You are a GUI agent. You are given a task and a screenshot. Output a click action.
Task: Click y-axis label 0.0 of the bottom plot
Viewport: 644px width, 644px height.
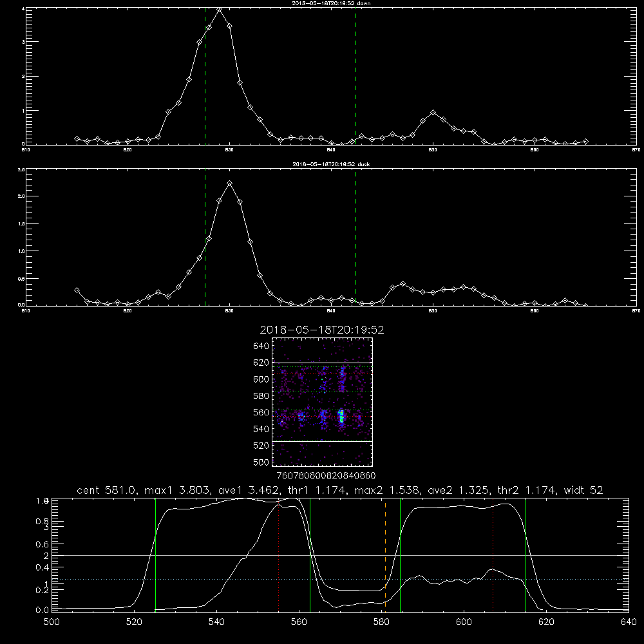point(43,611)
